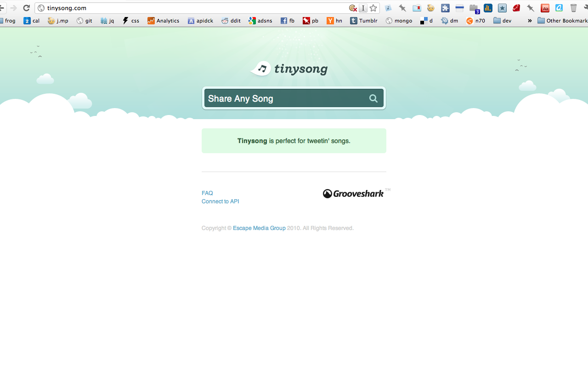Viewport: 588px width, 368px height.
Task: Open the d delicious bookmark
Action: pos(426,21)
